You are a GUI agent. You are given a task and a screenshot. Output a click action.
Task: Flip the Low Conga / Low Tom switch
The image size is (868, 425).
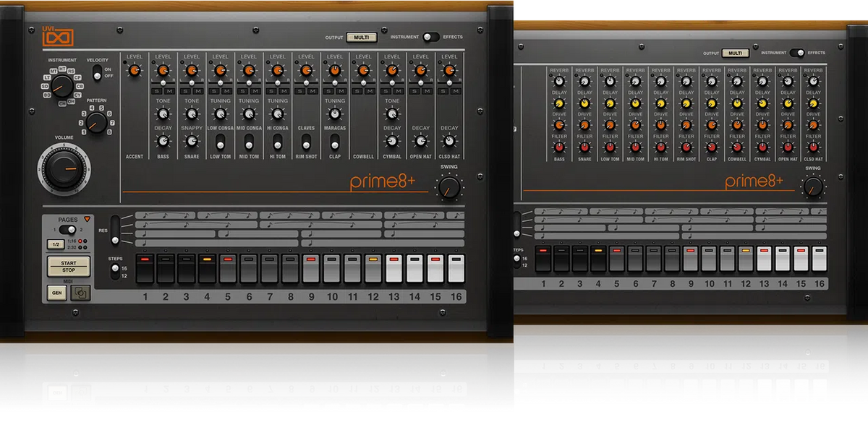pyautogui.click(x=221, y=141)
